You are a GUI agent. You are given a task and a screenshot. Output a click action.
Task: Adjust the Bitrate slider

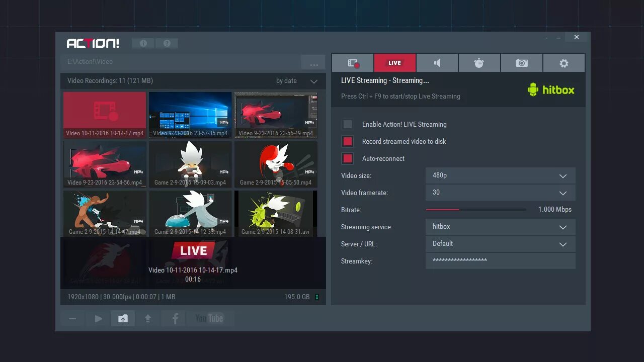pos(476,210)
